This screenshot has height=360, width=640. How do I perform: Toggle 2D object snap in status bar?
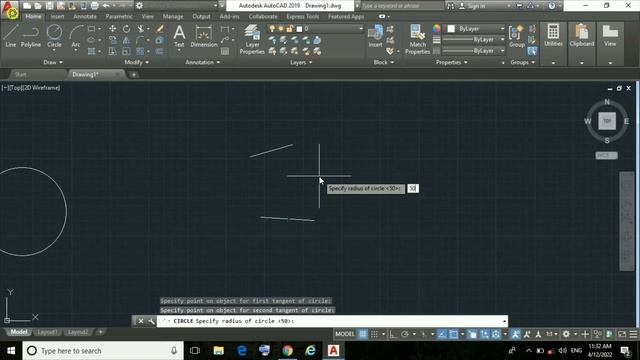[x=453, y=334]
